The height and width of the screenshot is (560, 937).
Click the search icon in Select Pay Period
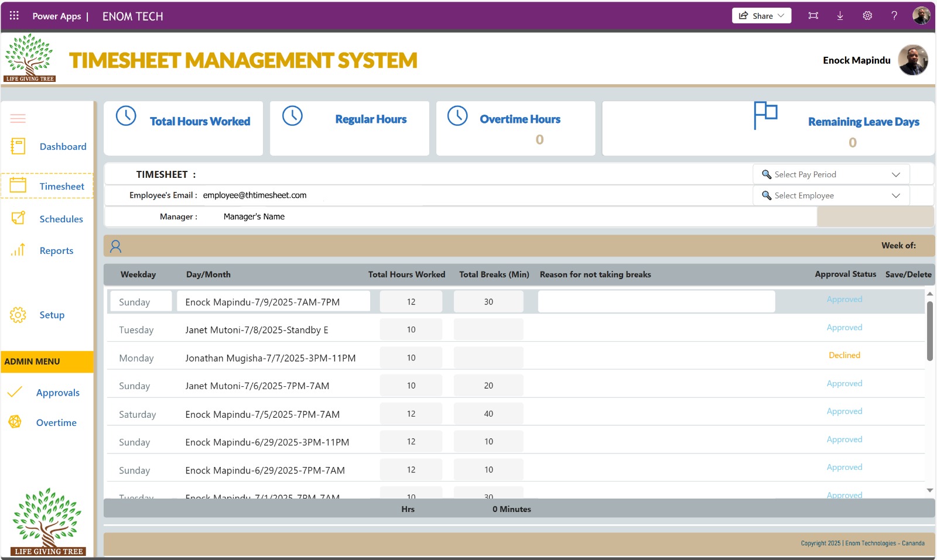(766, 174)
